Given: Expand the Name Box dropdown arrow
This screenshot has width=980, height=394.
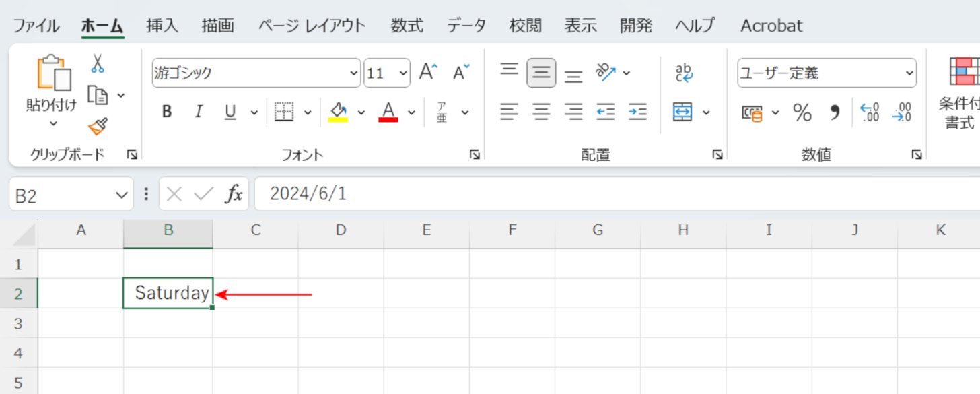Looking at the screenshot, I should point(121,195).
